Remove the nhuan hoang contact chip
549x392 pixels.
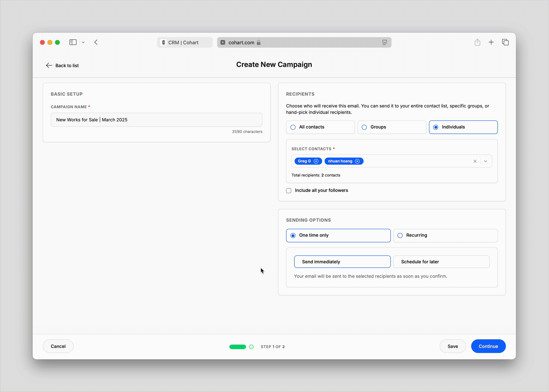point(357,161)
